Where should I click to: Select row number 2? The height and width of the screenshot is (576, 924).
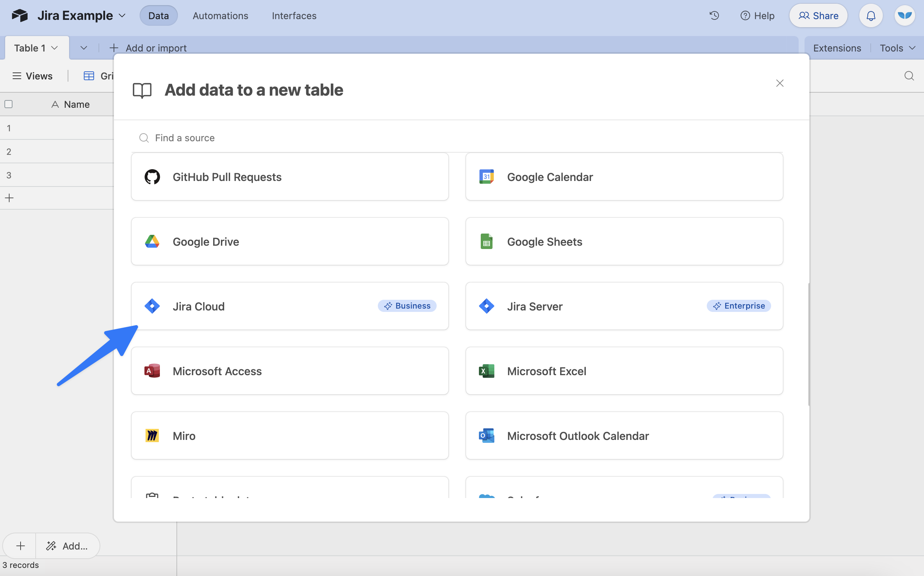[9, 152]
